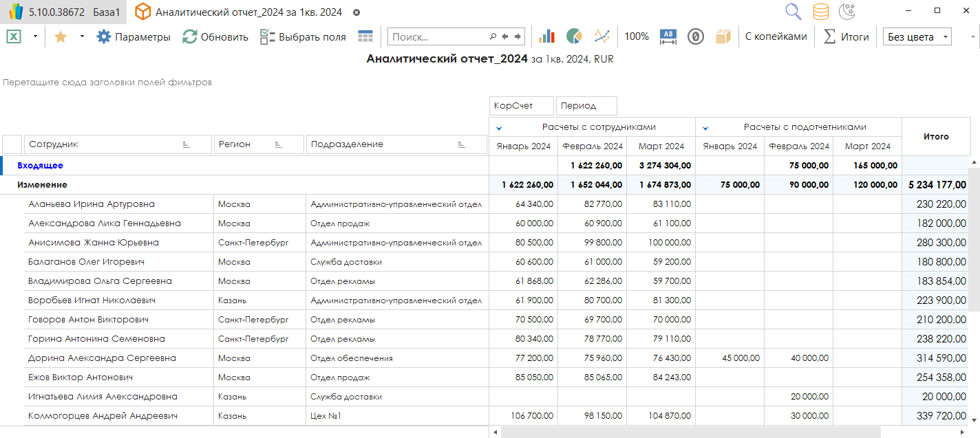Open the line graph view

[602, 36]
